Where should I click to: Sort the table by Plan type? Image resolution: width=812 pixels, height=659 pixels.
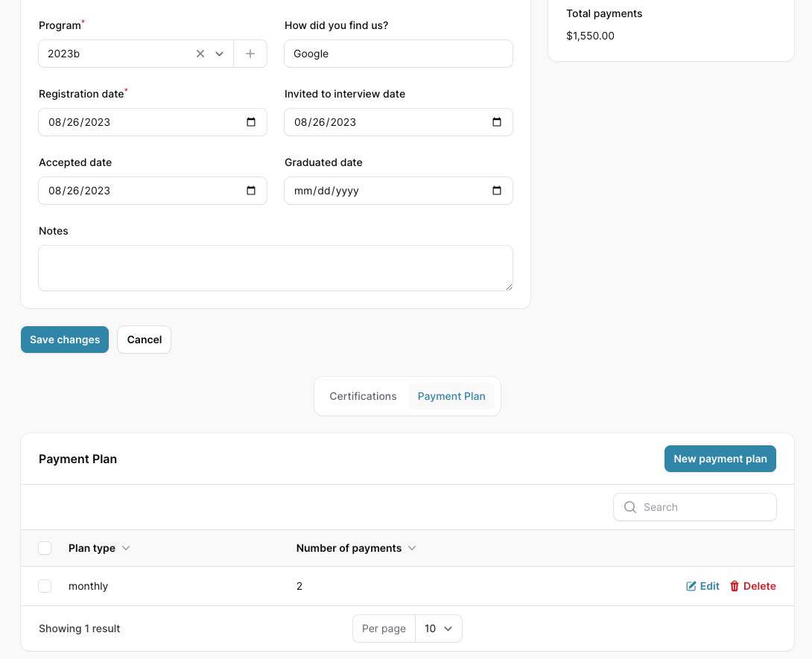99,547
